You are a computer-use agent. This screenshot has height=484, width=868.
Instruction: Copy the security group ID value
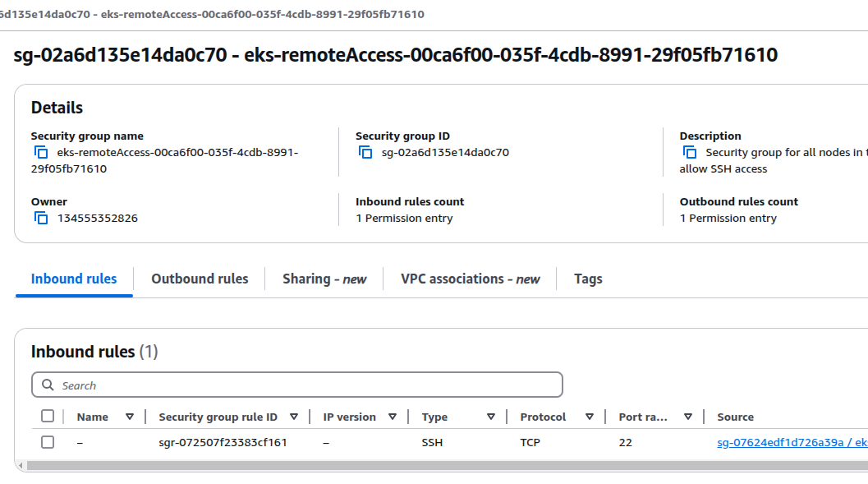click(365, 152)
